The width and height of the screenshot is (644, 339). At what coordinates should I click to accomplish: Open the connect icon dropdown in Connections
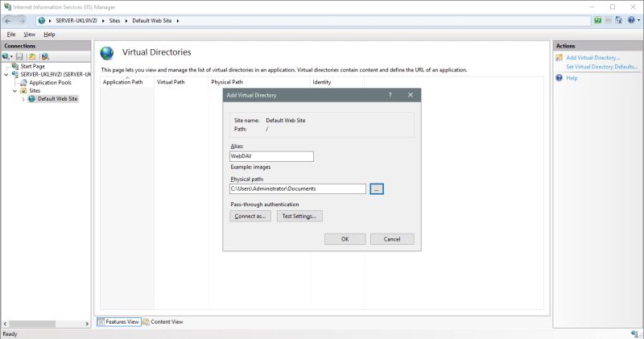(11, 56)
